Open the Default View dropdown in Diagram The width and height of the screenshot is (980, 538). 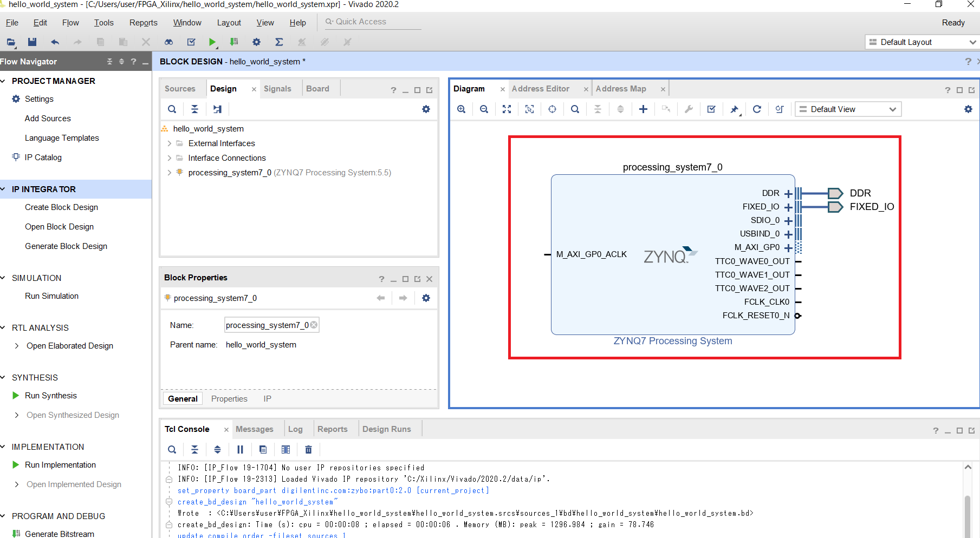[848, 109]
